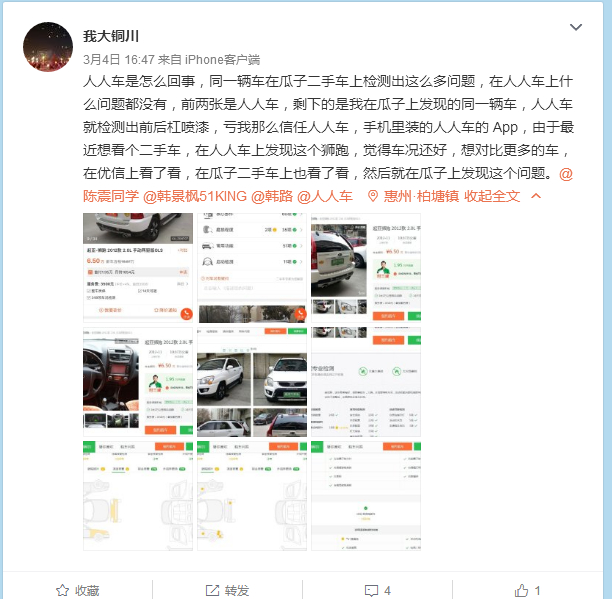Viewport: 612px width, 599px height.
Task: Click the star icon for 收藏
Action: (x=62, y=590)
